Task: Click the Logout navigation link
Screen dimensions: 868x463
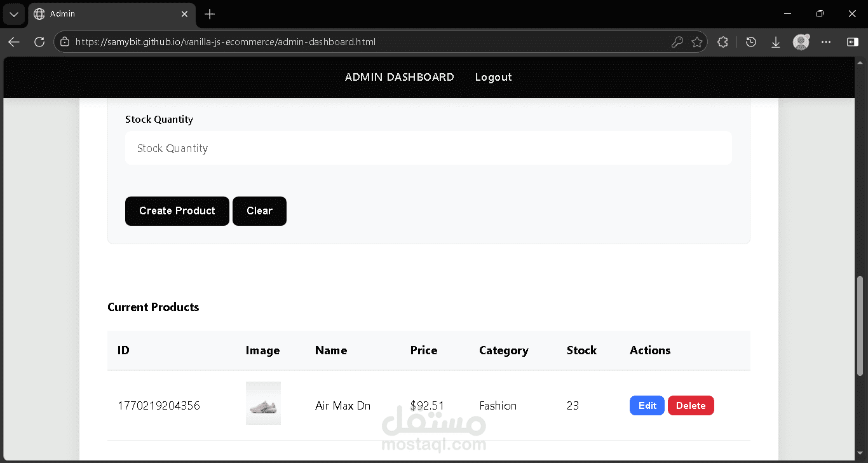Action: pyautogui.click(x=493, y=77)
